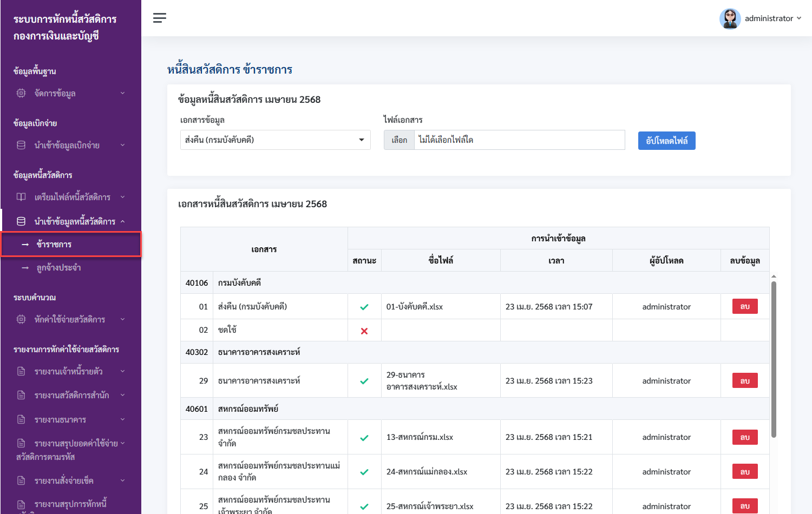Click the document icon beside รายงานธนาคาร
This screenshot has width=812, height=514.
[x=21, y=419]
